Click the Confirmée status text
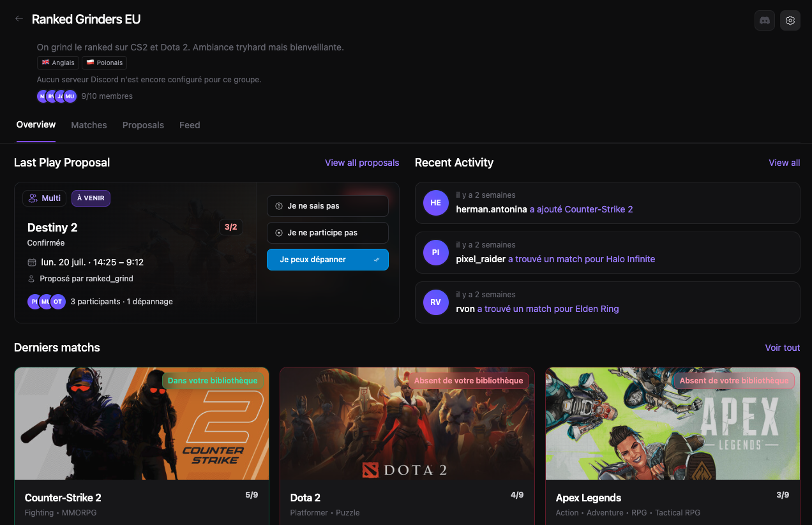Screen dimensions: 812x525 (46, 243)
